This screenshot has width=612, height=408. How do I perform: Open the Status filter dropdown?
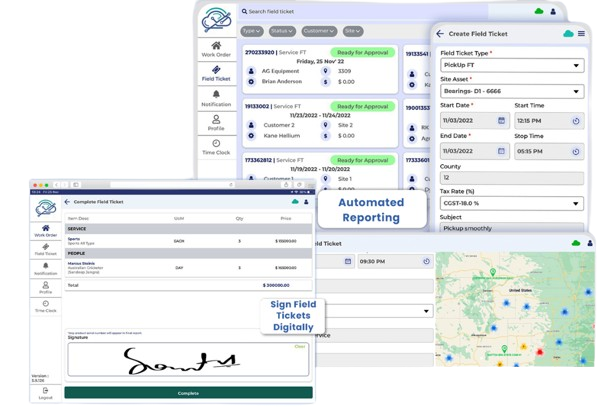(x=282, y=31)
